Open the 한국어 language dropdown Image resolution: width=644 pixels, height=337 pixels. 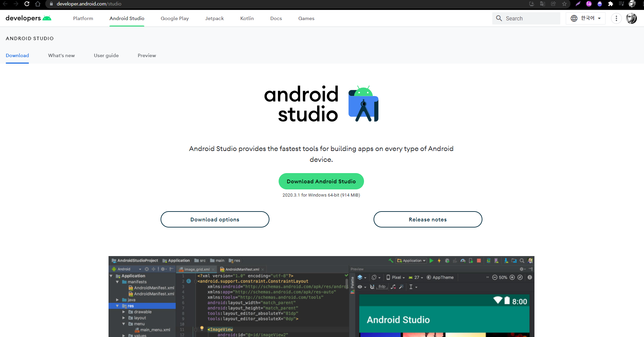click(585, 18)
